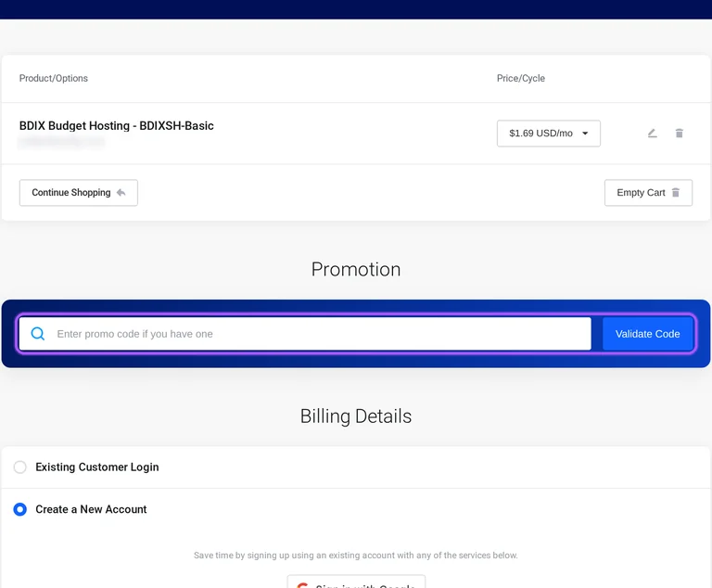
Task: Click the BDIX Budget Hosting - BDIXSH-Basic product name
Action: click(116, 126)
